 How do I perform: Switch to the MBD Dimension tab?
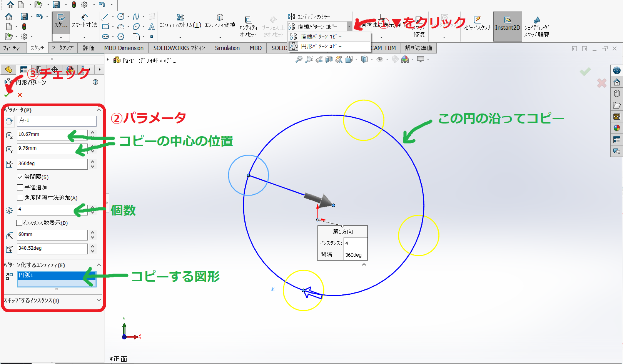(124, 48)
